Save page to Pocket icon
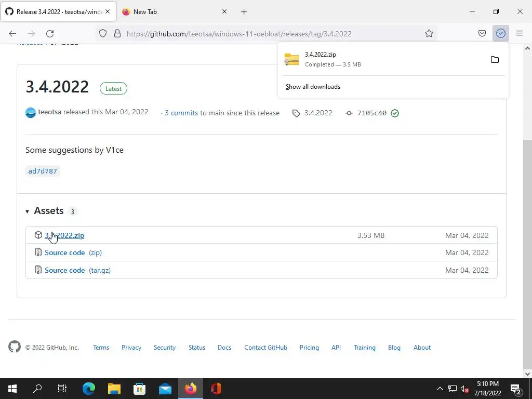The width and height of the screenshot is (532, 399). pyautogui.click(x=482, y=33)
